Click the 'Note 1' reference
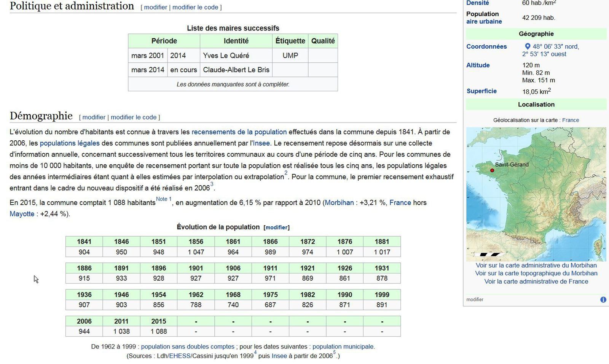Image resolution: width=609 pixels, height=364 pixels. pyautogui.click(x=164, y=199)
